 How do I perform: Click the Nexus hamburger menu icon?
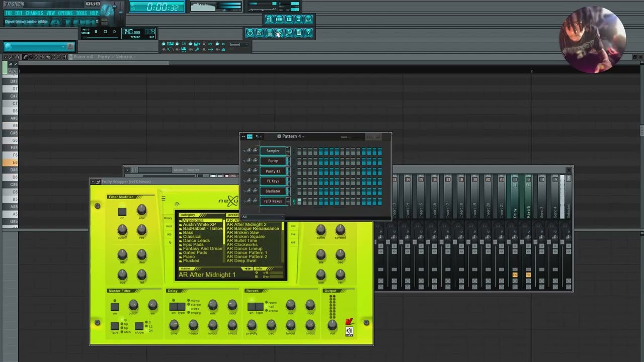[x=163, y=199]
